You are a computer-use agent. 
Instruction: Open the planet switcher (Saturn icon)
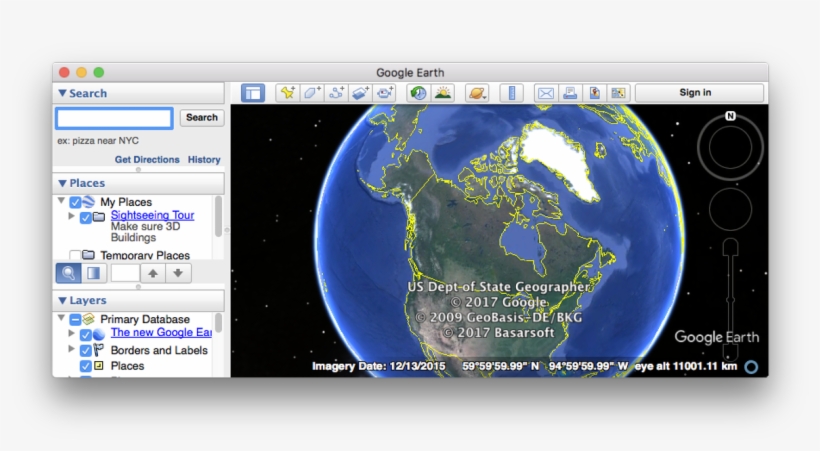[x=477, y=93]
